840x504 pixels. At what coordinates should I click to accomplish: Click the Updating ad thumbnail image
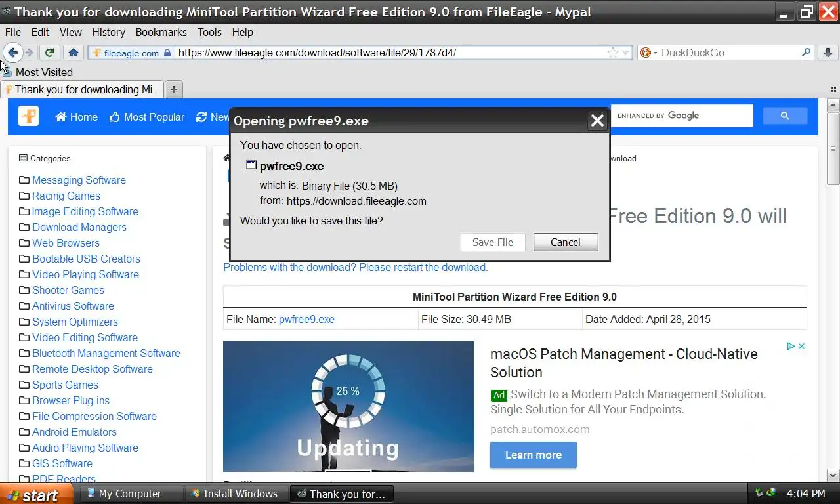tap(348, 406)
